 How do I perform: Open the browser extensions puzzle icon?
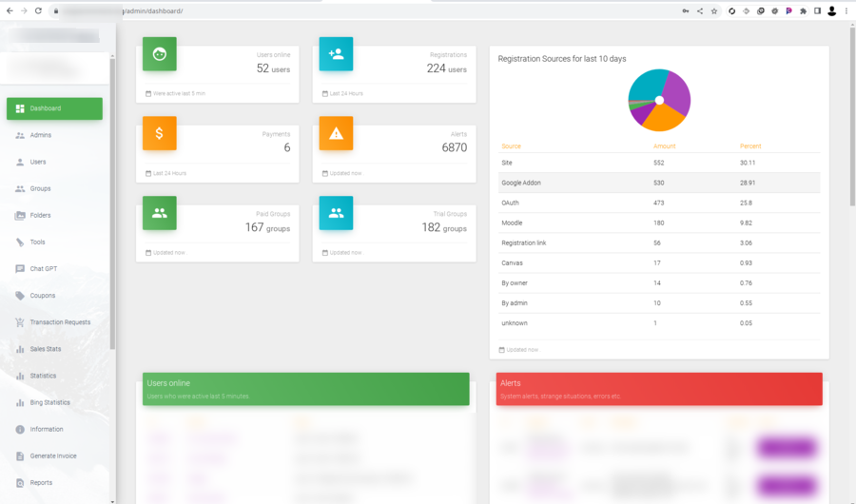[x=803, y=10]
